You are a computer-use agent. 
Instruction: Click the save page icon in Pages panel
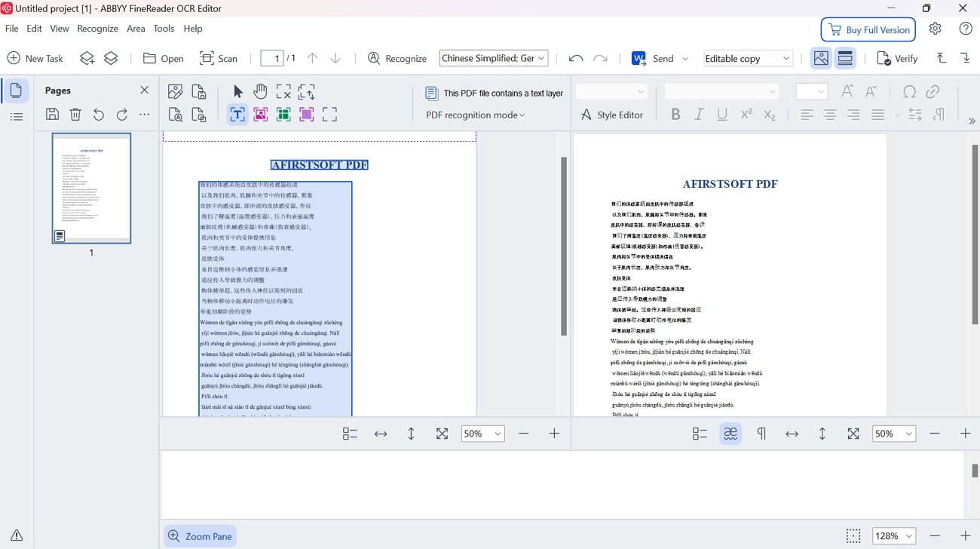(x=52, y=115)
